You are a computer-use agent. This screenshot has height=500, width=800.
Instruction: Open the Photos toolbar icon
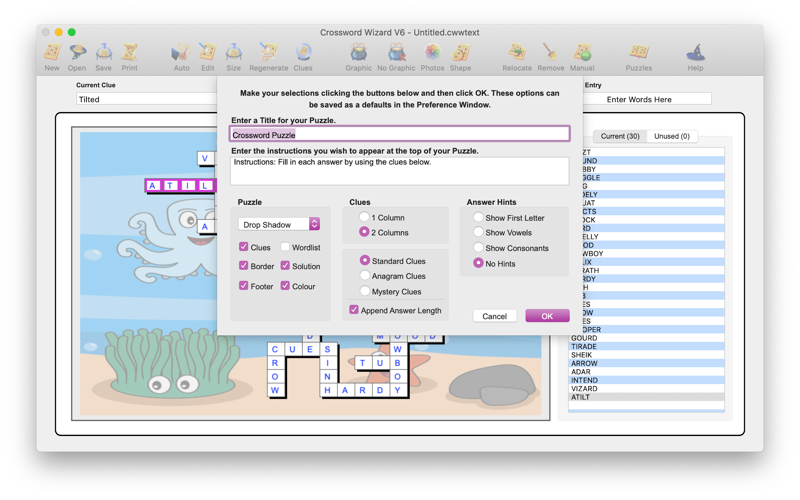click(x=432, y=52)
